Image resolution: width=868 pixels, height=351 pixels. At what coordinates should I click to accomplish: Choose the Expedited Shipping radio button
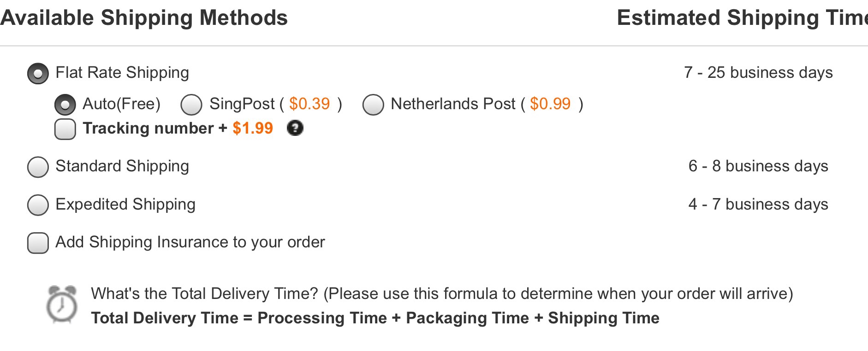click(38, 205)
